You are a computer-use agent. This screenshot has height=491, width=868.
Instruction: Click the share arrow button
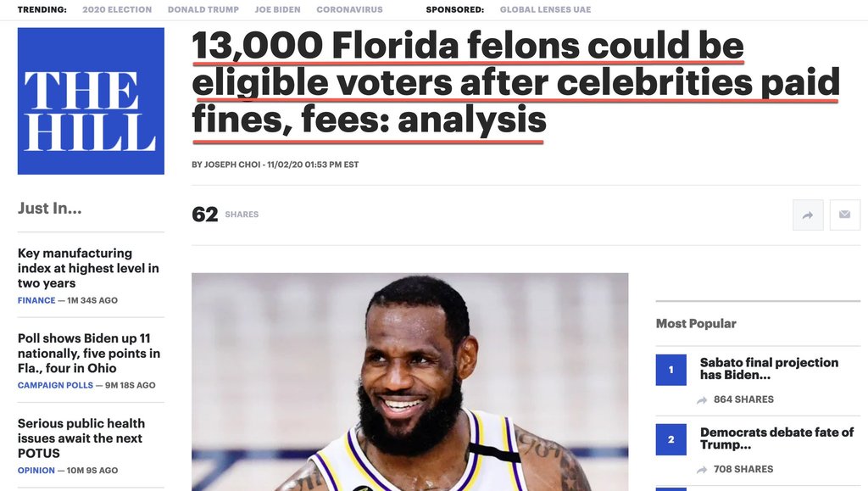click(x=808, y=215)
